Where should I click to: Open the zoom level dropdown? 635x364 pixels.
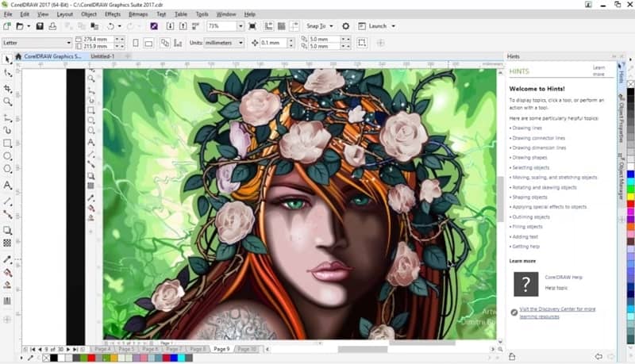(241, 26)
